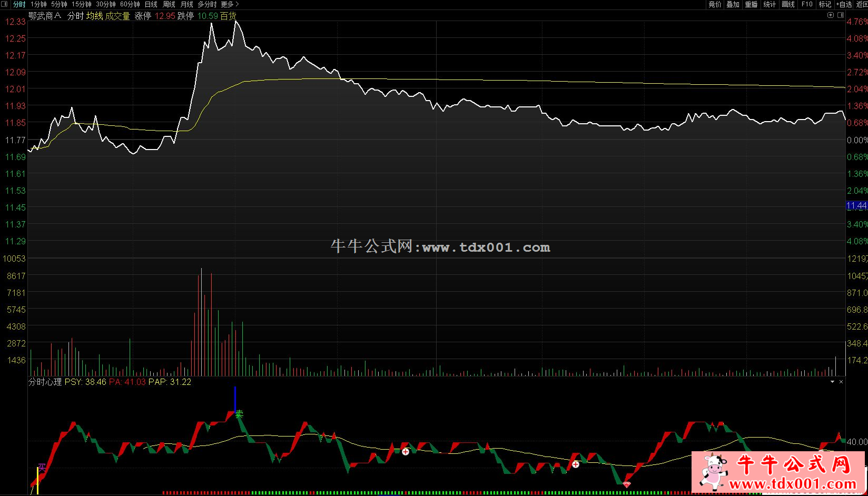Click the upload arrow icon above price chart
This screenshot has width=868, height=496.
pyautogui.click(x=831, y=15)
